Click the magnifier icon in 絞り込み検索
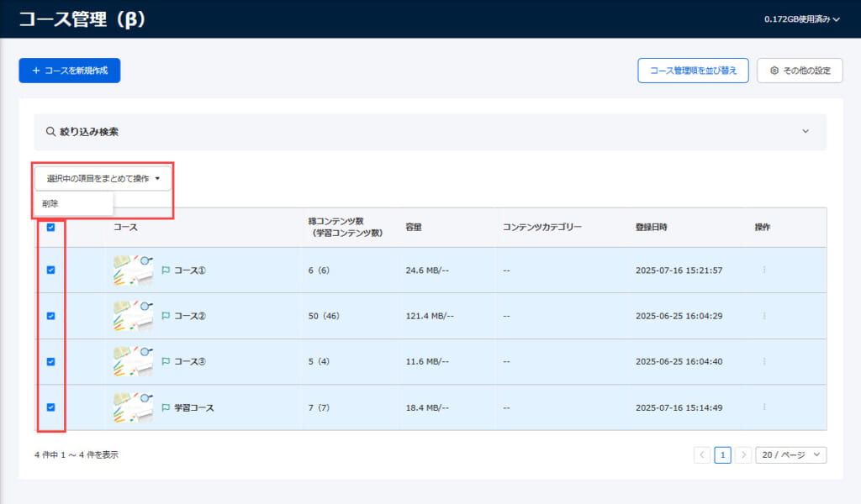This screenshot has width=861, height=504. coord(50,132)
